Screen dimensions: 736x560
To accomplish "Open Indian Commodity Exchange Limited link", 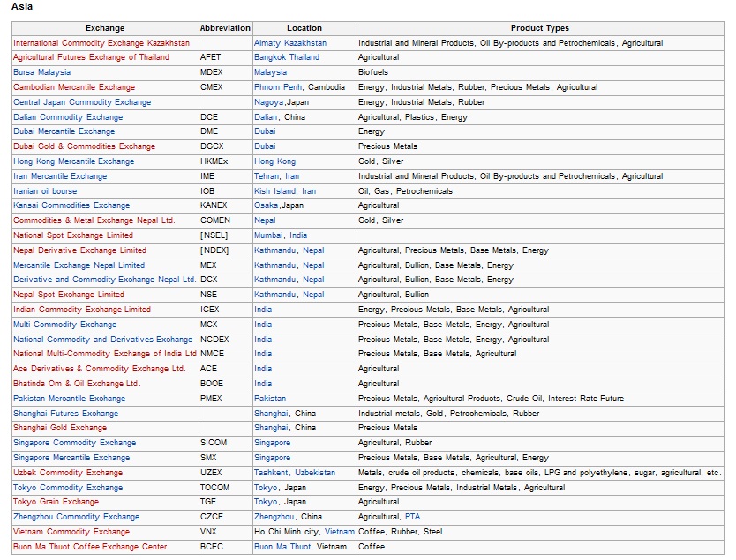I will click(82, 310).
